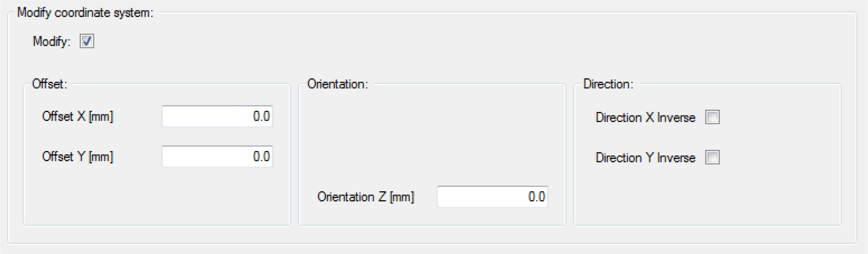Select the Orientation Z input field
Screen dimensions: 868x254
click(x=492, y=197)
